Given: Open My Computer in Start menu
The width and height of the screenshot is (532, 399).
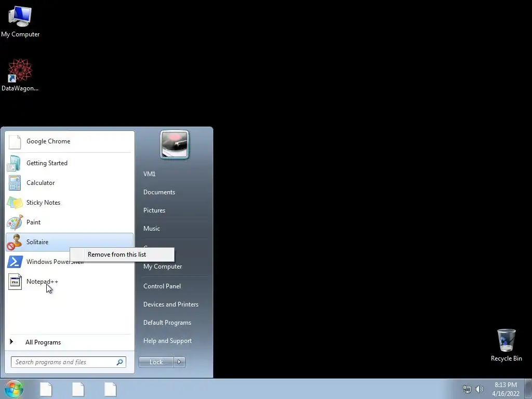Looking at the screenshot, I should [163, 267].
